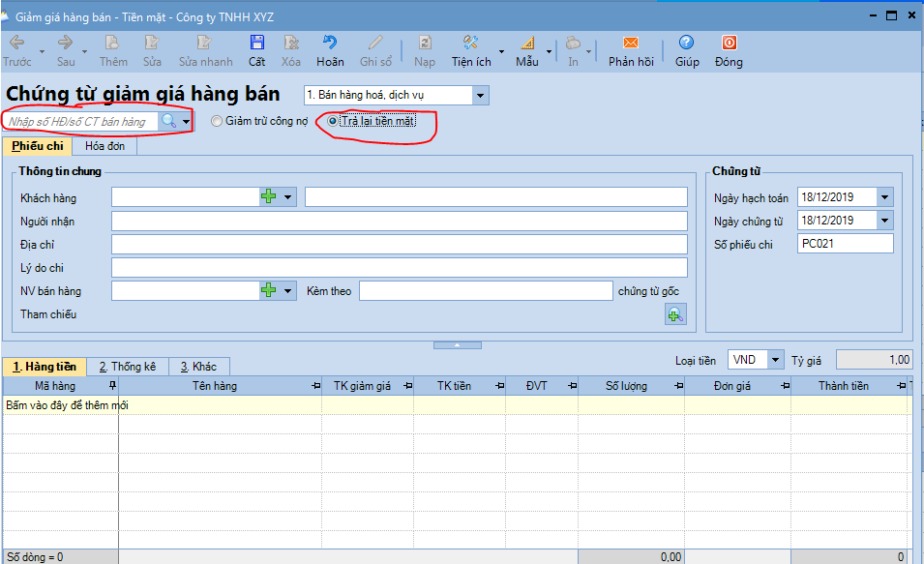924x564 pixels.
Task: Click the Khách hàng code field
Action: tap(186, 196)
